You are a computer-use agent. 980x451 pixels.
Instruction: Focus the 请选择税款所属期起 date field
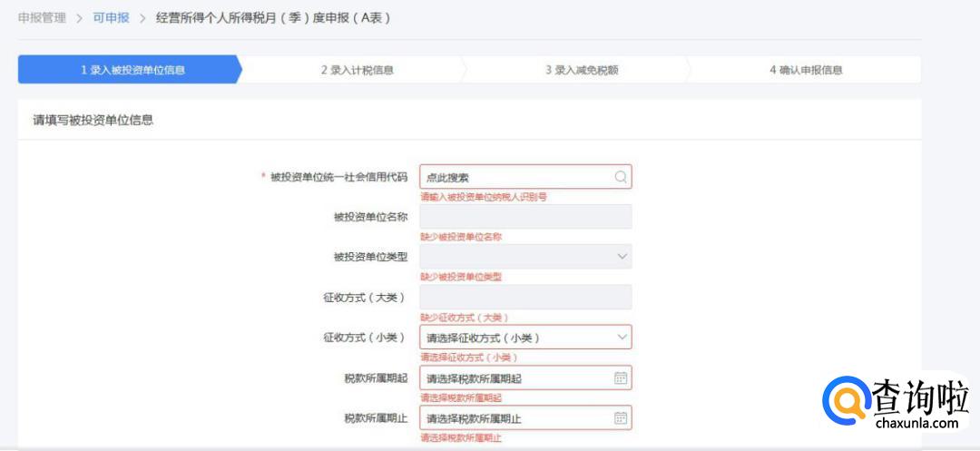coord(515,378)
